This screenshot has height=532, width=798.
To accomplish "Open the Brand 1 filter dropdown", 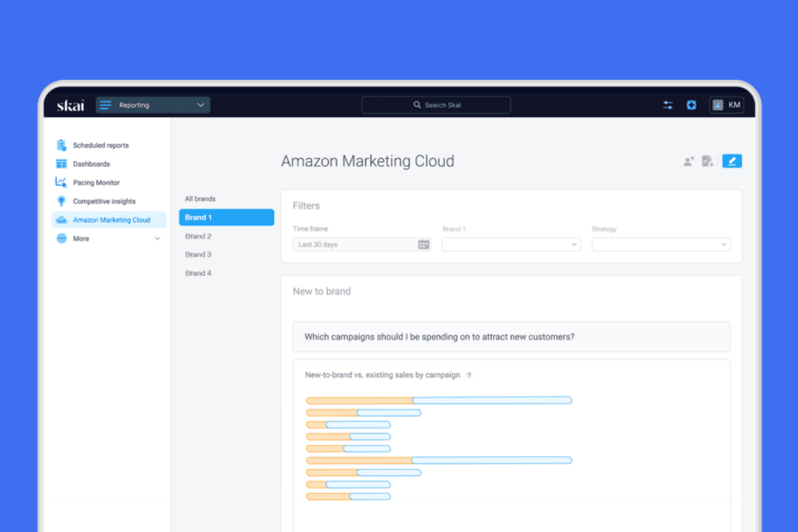I will [511, 244].
